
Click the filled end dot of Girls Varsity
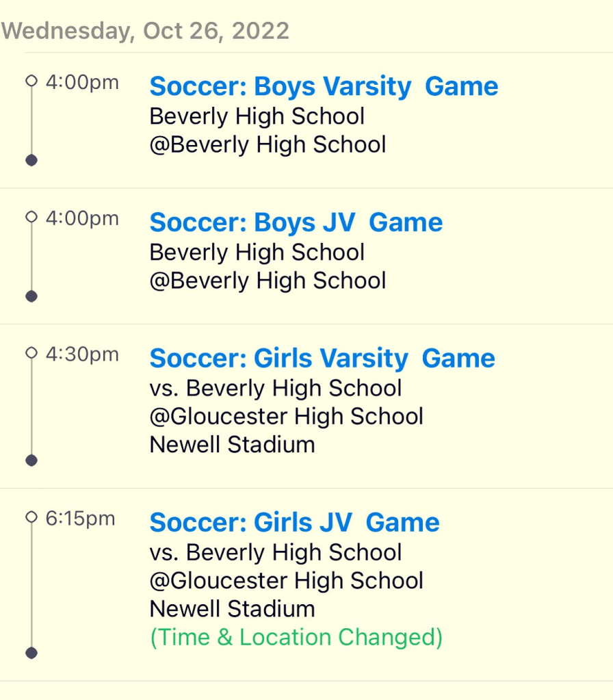click(x=31, y=461)
